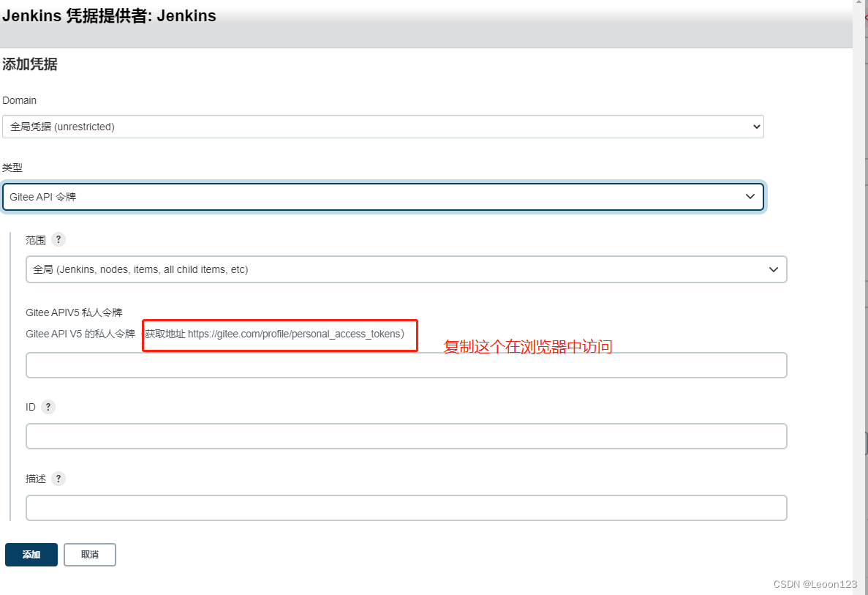
Task: Expand the 范围 scope dropdown
Action: click(407, 269)
